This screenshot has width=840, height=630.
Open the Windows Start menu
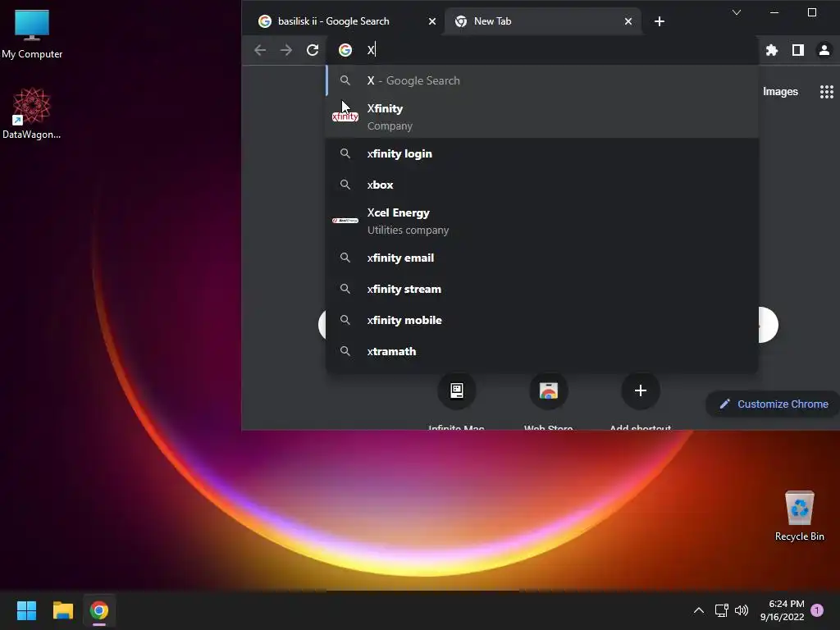(26, 610)
